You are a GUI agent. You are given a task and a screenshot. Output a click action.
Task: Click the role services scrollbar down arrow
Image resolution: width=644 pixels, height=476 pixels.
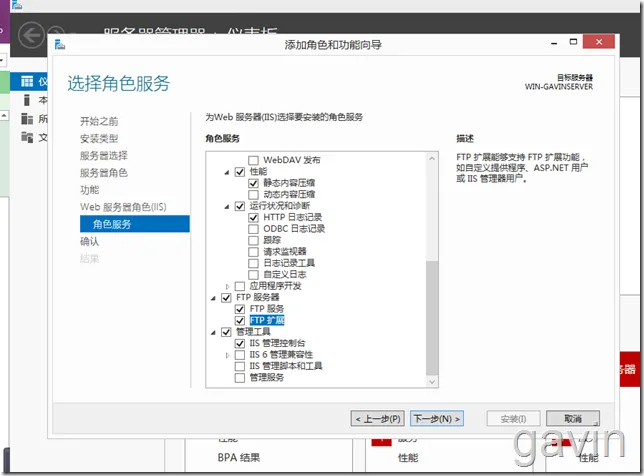tap(432, 382)
